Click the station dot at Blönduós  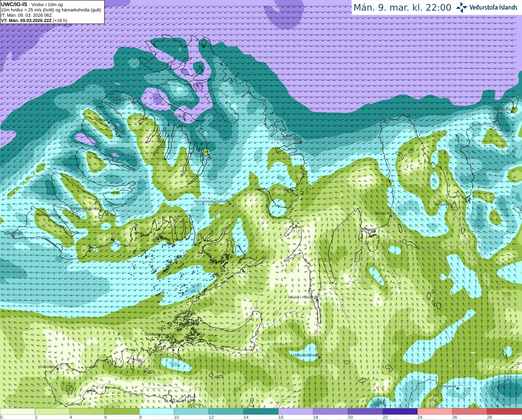coord(390,216)
